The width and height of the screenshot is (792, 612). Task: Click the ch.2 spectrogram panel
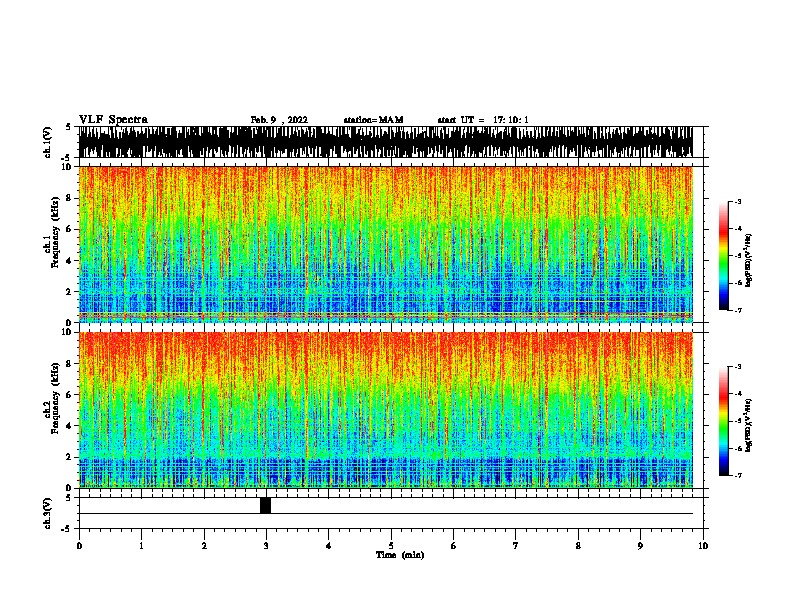[386, 410]
